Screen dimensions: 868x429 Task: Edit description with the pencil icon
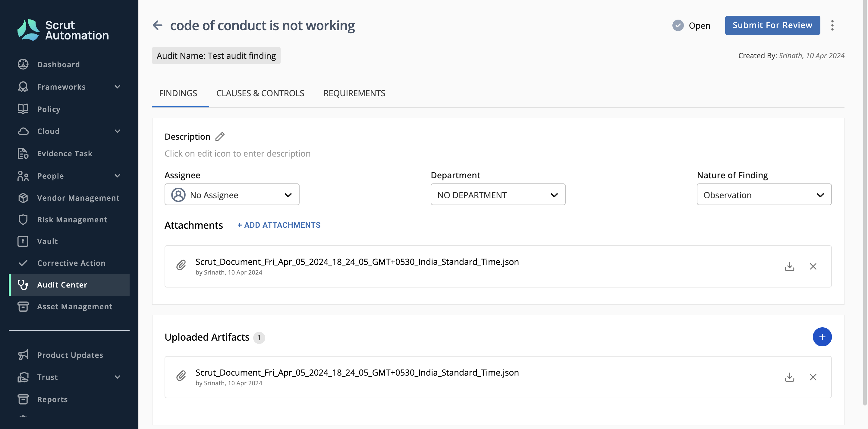220,137
